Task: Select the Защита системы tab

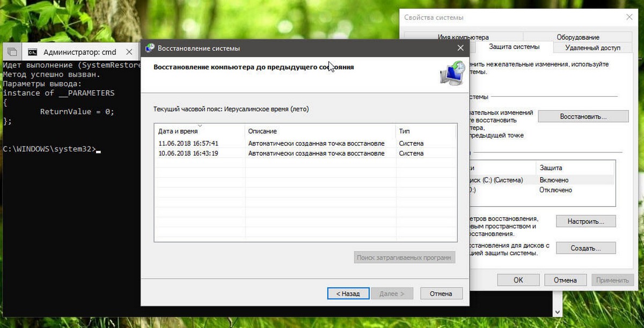Action: 514,47
